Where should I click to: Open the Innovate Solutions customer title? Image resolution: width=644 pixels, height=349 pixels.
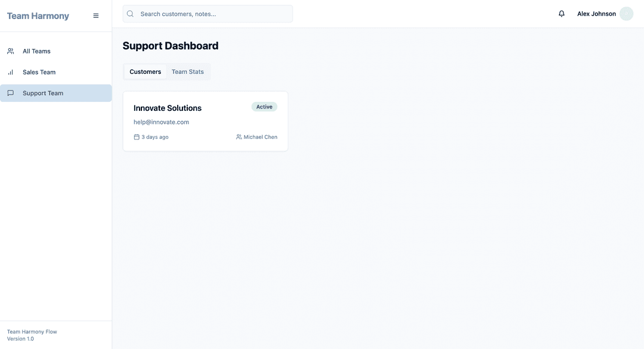coord(168,108)
